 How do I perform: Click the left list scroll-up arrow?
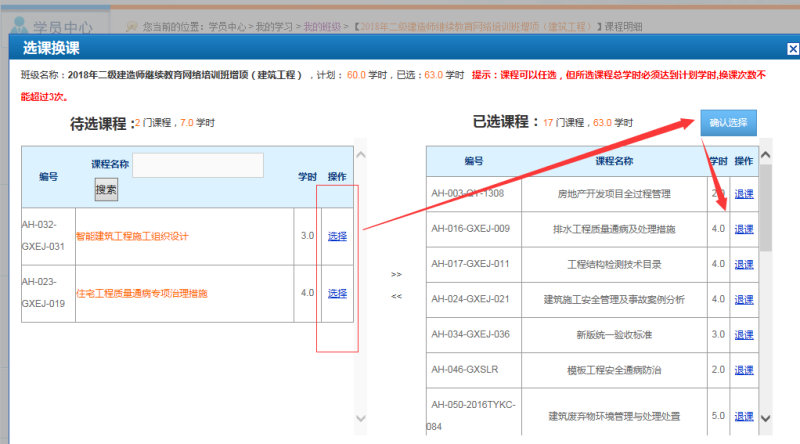tap(361, 156)
